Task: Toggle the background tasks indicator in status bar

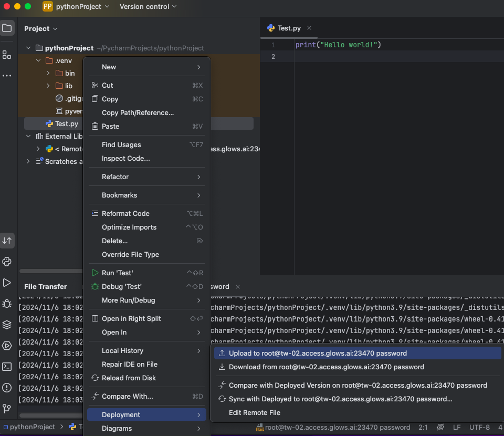Action: tap(440, 427)
